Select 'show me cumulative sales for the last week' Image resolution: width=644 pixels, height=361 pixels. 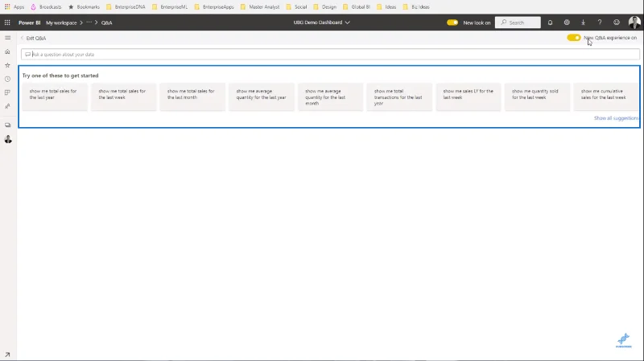click(606, 96)
